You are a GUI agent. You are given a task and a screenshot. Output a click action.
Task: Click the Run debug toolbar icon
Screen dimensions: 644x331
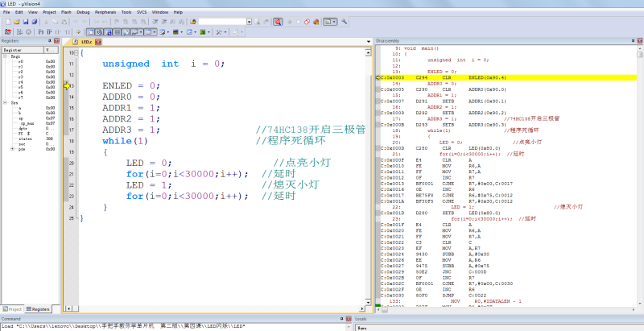(x=18, y=32)
